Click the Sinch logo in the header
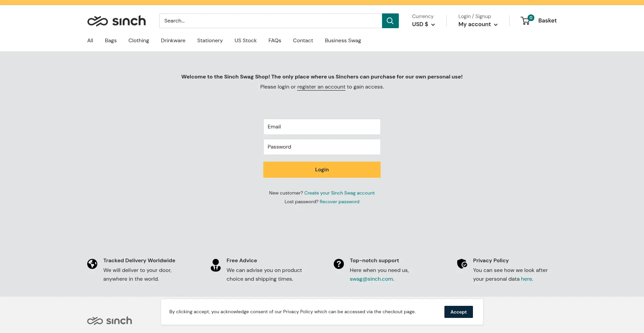The image size is (644, 333). (116, 21)
